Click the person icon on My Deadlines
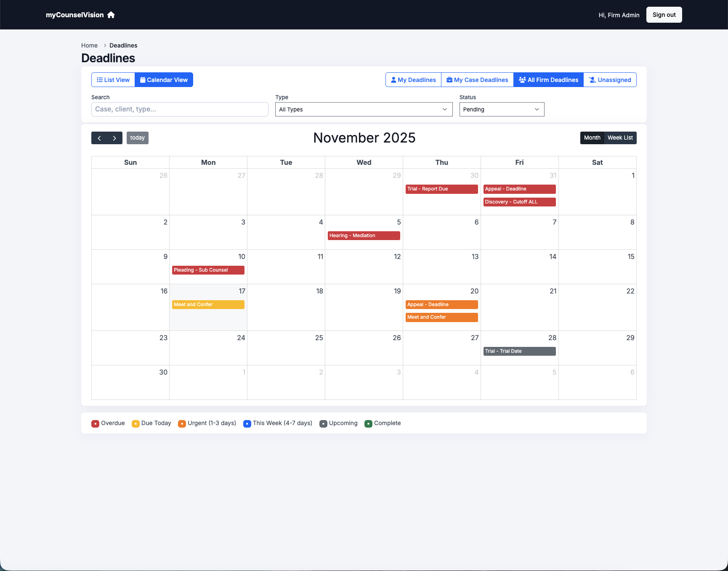This screenshot has width=728, height=571. coord(393,79)
